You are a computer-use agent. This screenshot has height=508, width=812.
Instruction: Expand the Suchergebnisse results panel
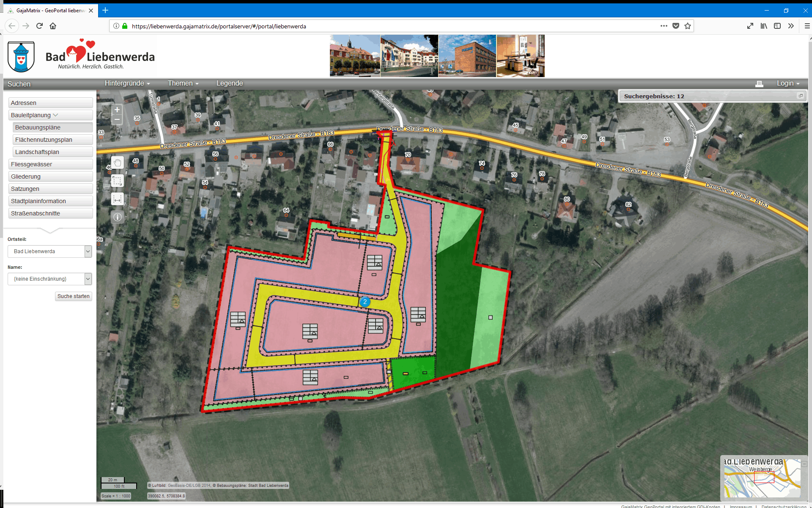coord(800,96)
